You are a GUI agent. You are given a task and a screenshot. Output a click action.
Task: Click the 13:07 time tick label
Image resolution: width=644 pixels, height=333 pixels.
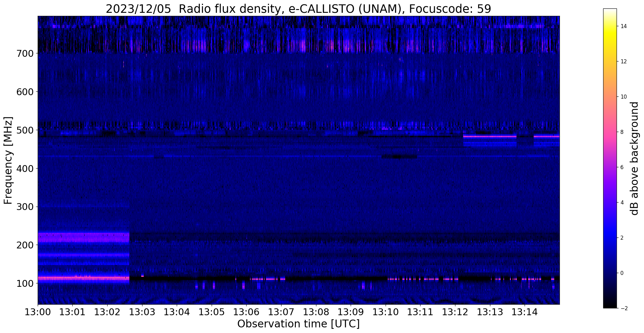click(x=281, y=312)
